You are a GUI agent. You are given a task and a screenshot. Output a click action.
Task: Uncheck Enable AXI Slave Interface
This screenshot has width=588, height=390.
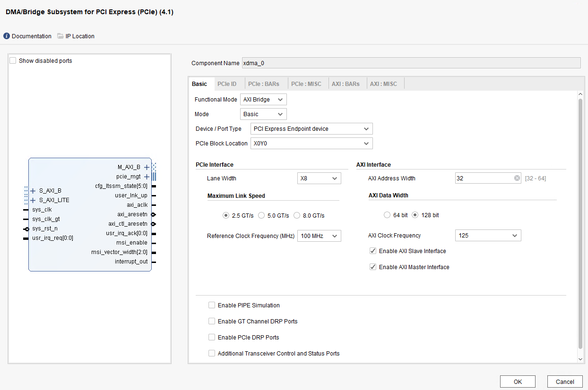click(x=372, y=250)
